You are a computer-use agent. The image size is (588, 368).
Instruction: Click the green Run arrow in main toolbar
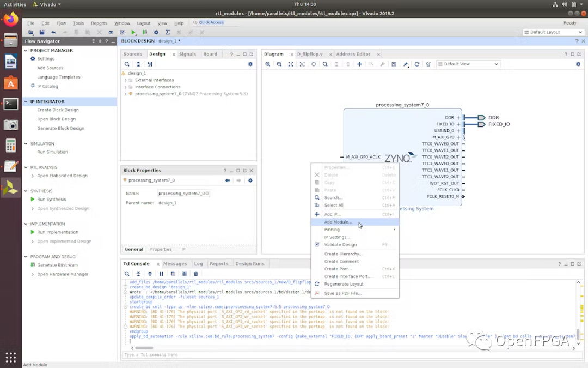pyautogui.click(x=133, y=33)
